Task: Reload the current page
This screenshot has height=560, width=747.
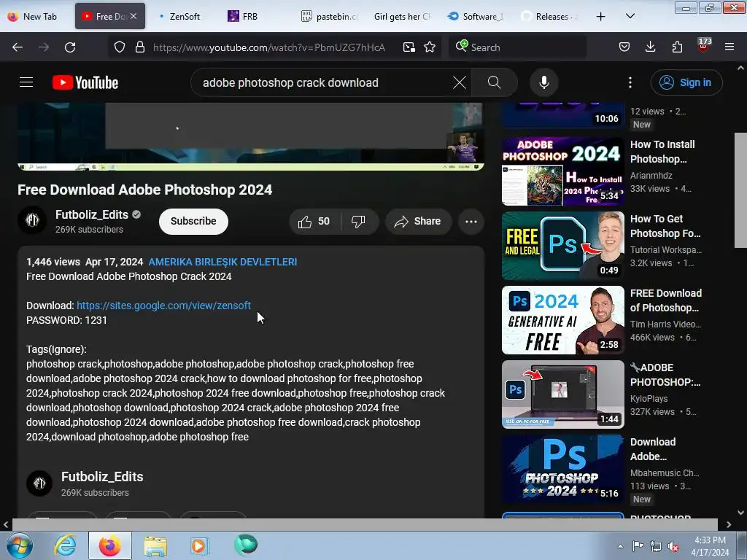Action: coord(70,47)
